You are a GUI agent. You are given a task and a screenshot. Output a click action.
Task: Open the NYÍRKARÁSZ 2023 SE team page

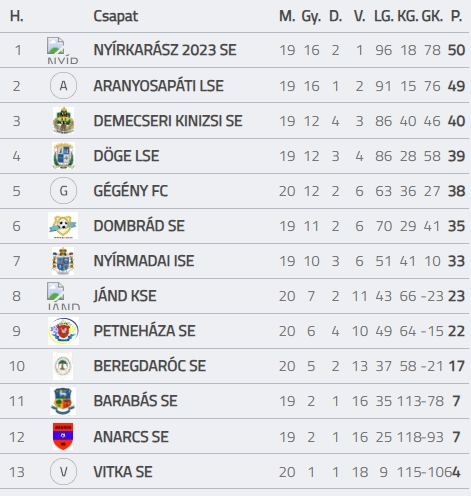tap(165, 50)
